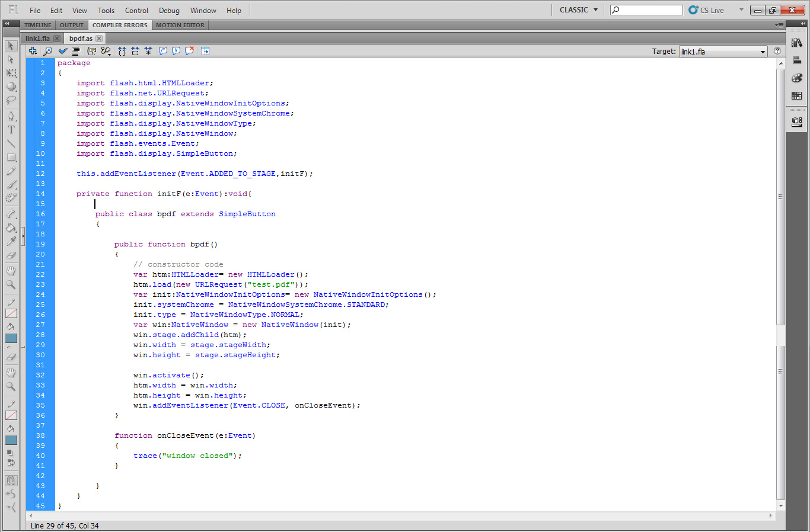810x532 pixels.
Task: Click the Find icon in script toolbar
Action: [48, 51]
